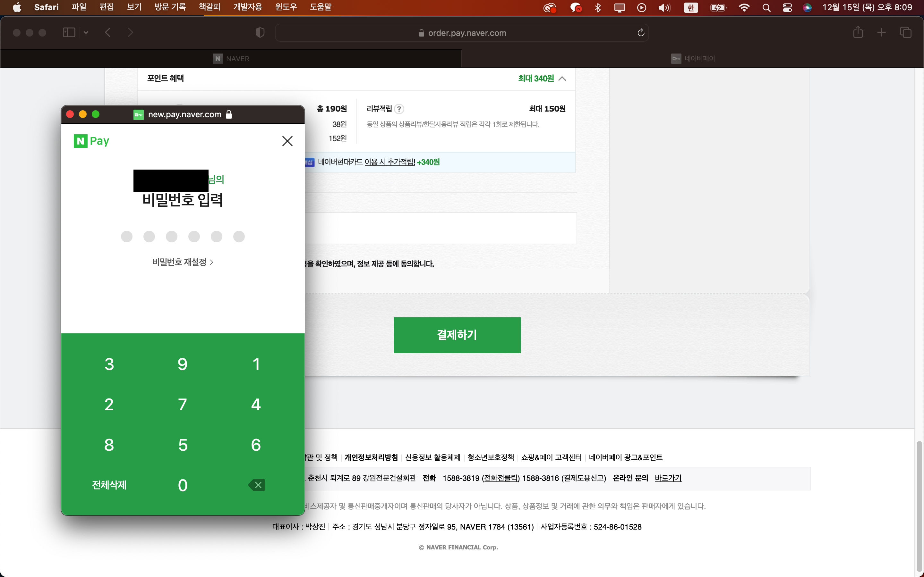
Task: Click Safari page reload icon
Action: tap(641, 33)
